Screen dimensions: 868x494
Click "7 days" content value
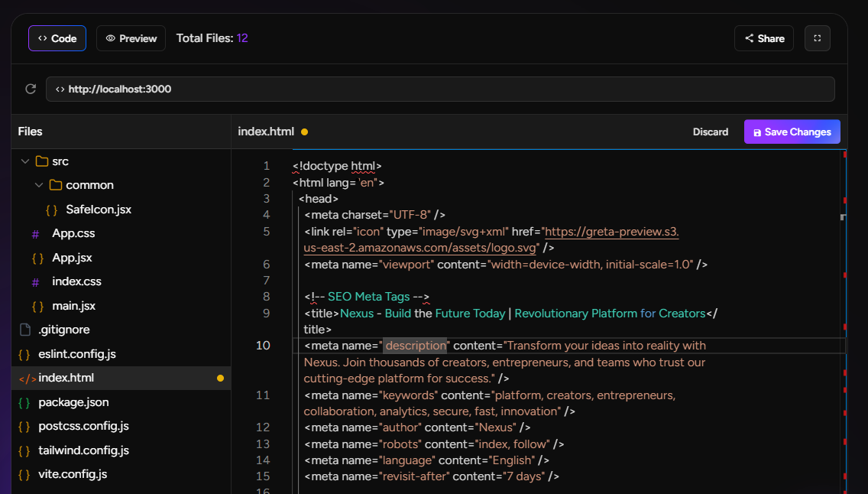pyautogui.click(x=523, y=476)
